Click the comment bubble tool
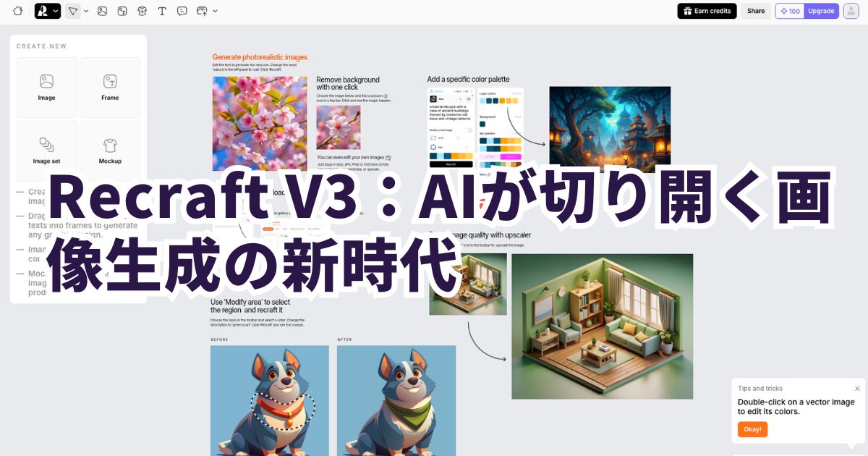 pos(182,11)
